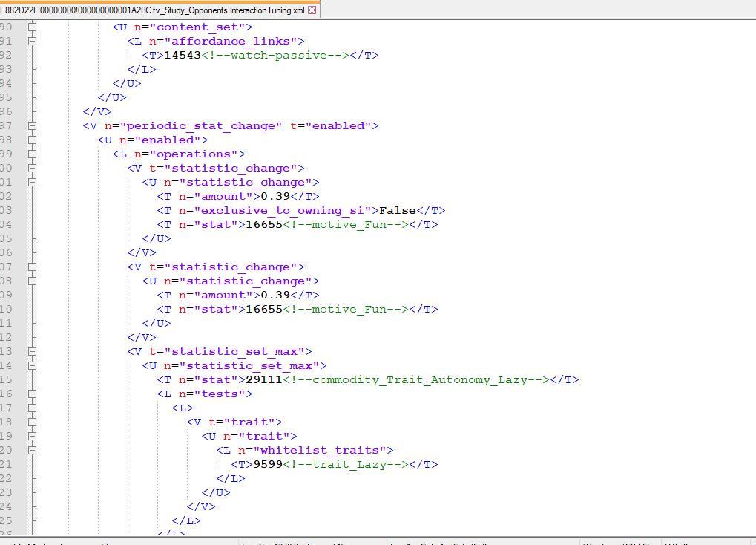Image resolution: width=756 pixels, height=545 pixels.
Task: Fold the periodic_stat_change element
Action: pyautogui.click(x=32, y=126)
